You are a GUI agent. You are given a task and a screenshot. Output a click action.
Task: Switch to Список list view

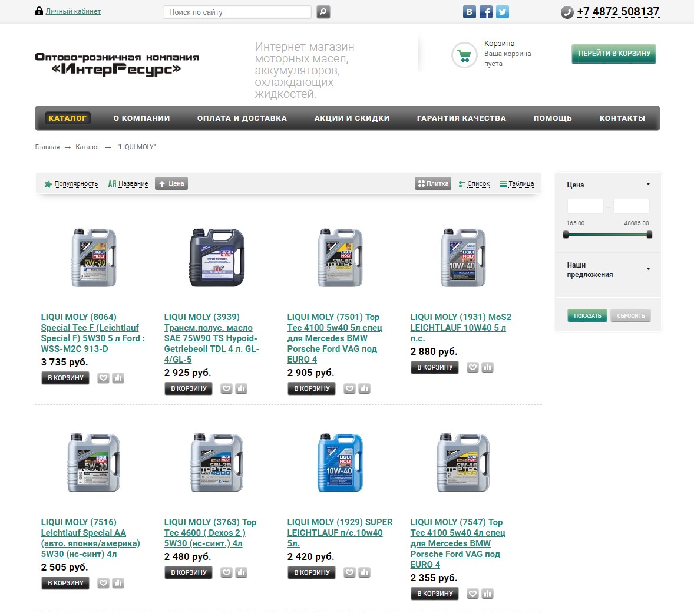(x=474, y=184)
